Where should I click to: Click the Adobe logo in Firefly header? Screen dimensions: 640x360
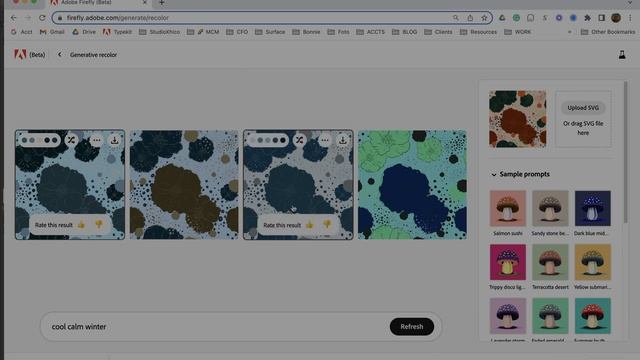click(x=20, y=54)
